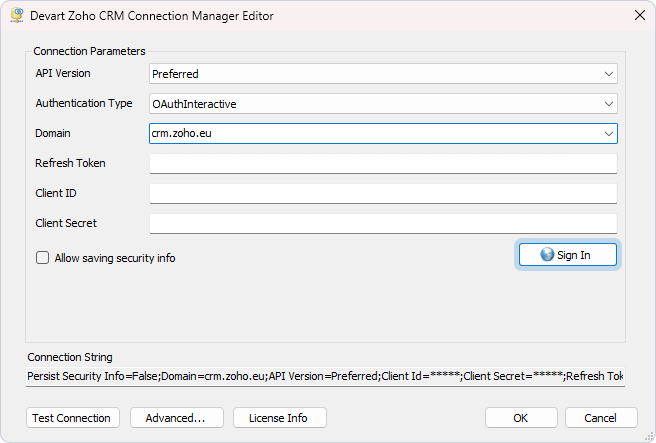656x443 pixels.
Task: Click the Client Secret label
Action: [x=66, y=223]
